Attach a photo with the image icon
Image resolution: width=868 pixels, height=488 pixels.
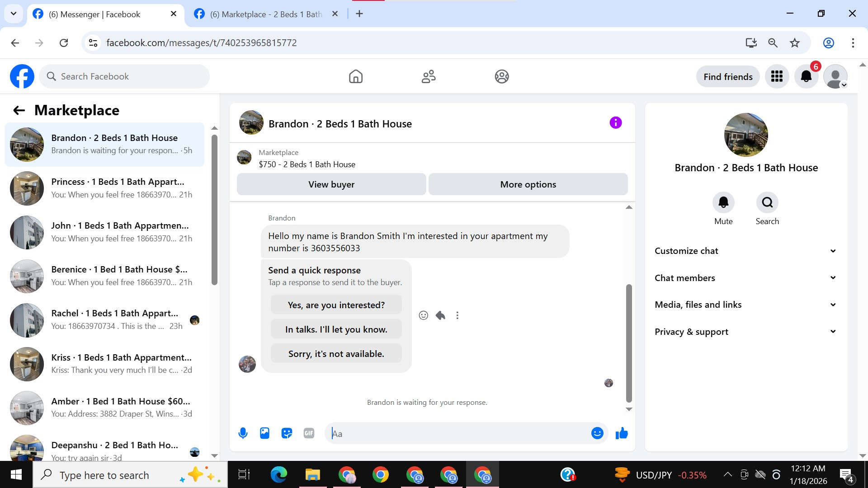pyautogui.click(x=264, y=433)
